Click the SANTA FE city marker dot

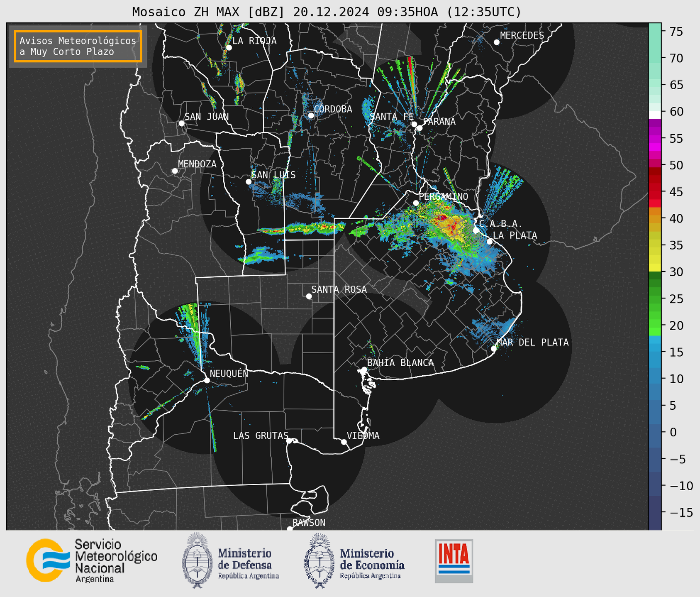coord(414,124)
